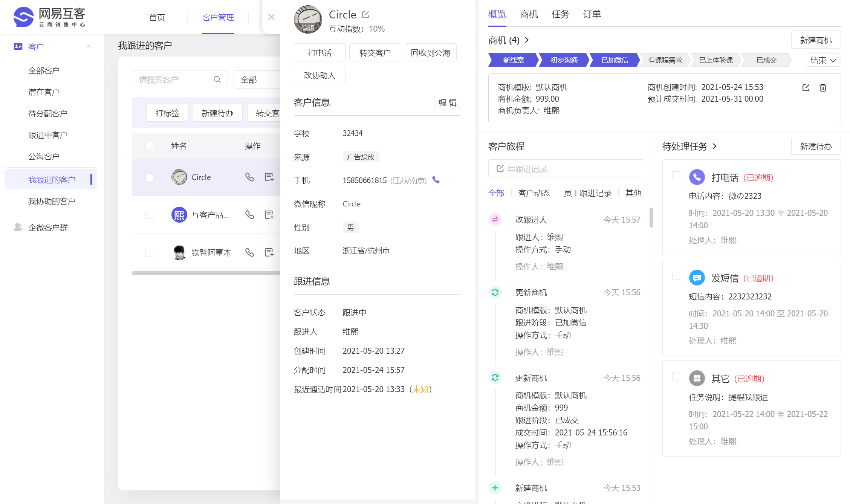Click the 新建商机 button
This screenshot has width=850, height=504.
816,40
